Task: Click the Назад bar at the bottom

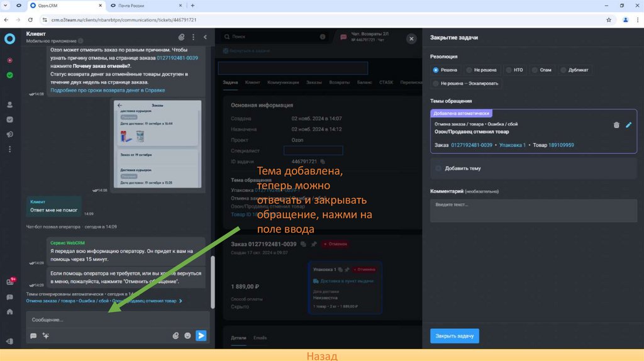Action: (x=322, y=355)
